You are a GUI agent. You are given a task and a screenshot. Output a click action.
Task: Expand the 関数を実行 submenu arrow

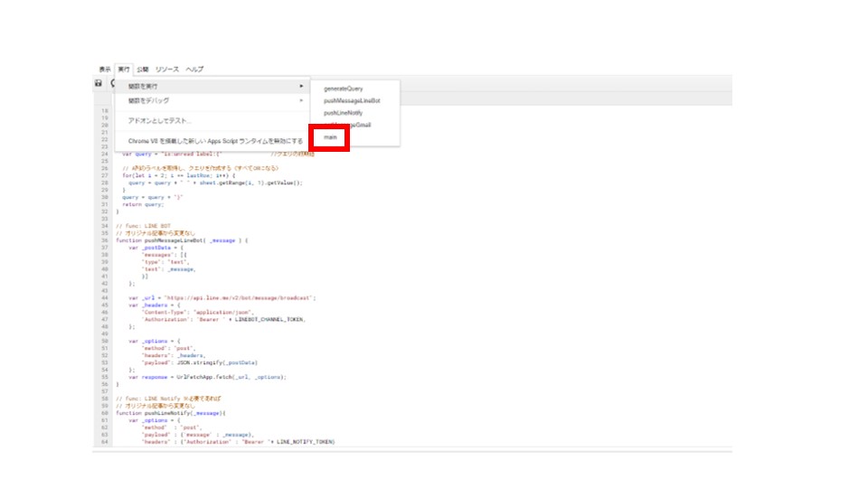coord(301,87)
